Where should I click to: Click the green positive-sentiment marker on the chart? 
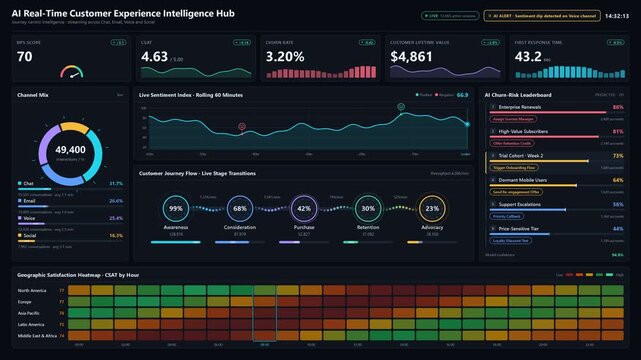[x=401, y=107]
